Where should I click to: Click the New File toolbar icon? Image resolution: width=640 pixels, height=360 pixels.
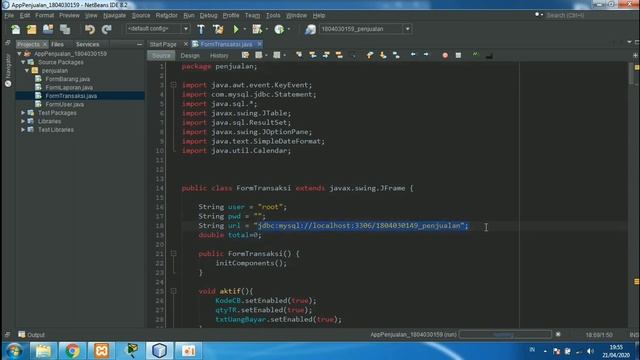click(16, 29)
